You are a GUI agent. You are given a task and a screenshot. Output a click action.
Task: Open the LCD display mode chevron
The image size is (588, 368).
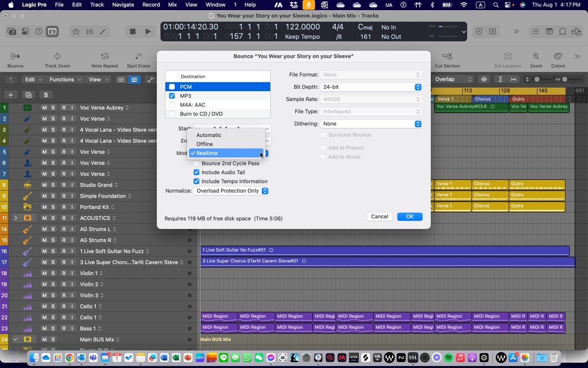point(464,32)
